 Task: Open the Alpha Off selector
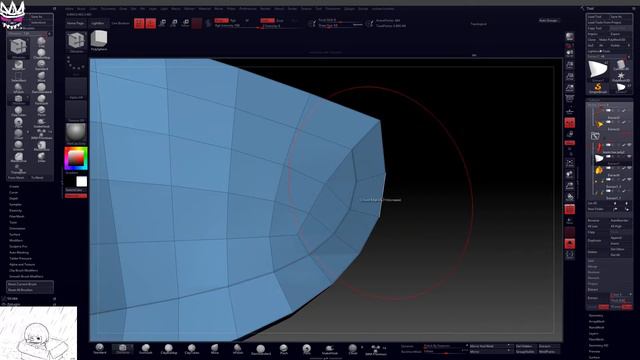[x=76, y=88]
